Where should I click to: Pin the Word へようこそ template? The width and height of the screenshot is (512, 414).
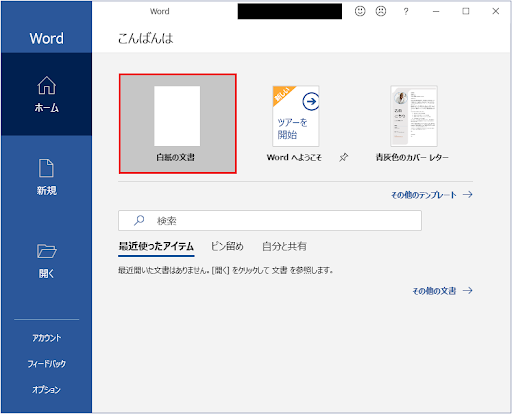pos(343,157)
